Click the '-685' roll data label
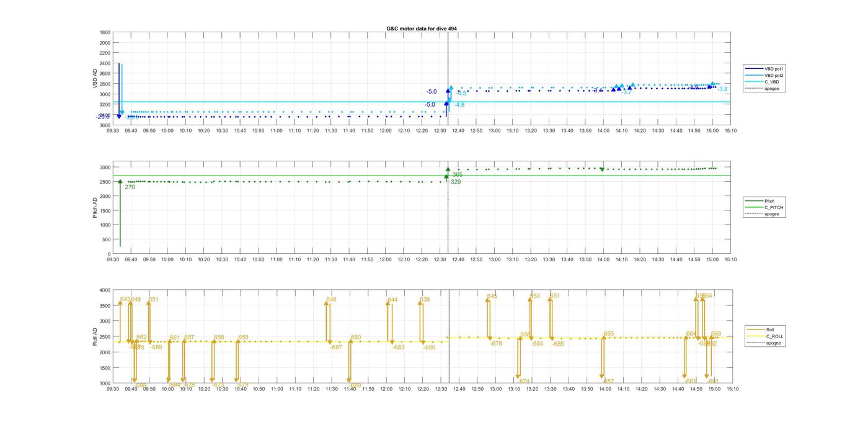 point(558,344)
